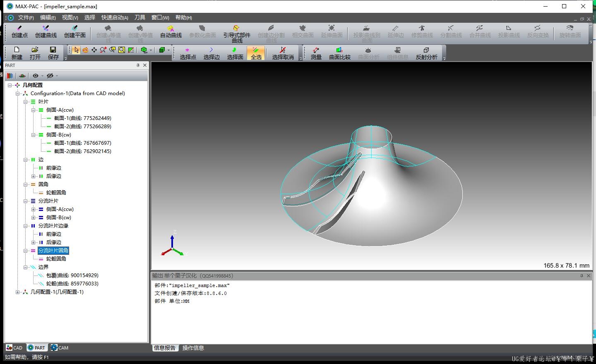
Task: Click the 新建 (new file) icon
Action: tap(17, 53)
